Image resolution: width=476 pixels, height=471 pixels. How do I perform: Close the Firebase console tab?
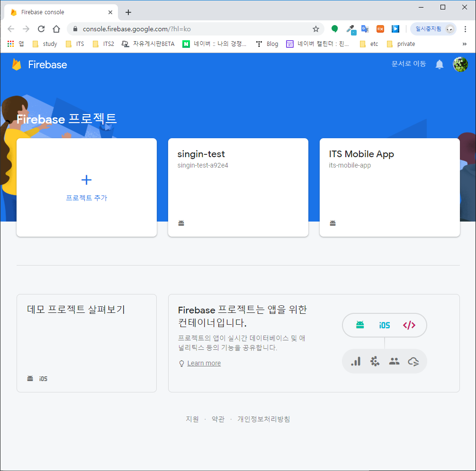point(110,12)
